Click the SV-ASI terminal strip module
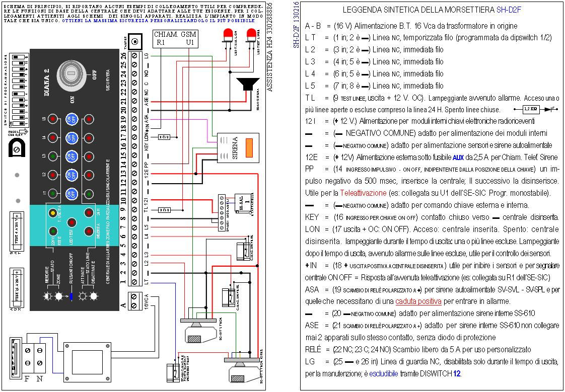Image resolution: width=565 pixels, height=392 pixels. (222, 213)
